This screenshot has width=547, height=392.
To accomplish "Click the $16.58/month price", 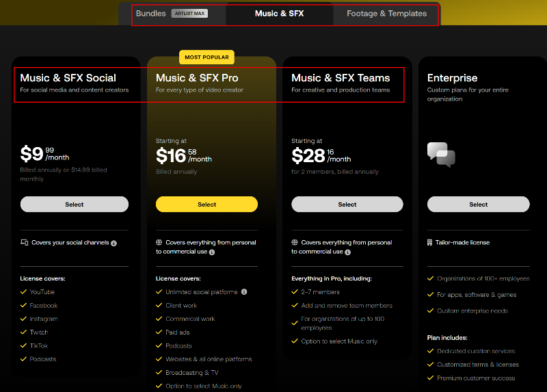I will point(184,156).
